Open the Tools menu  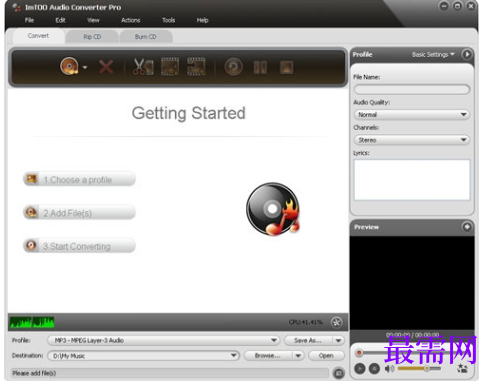click(169, 20)
